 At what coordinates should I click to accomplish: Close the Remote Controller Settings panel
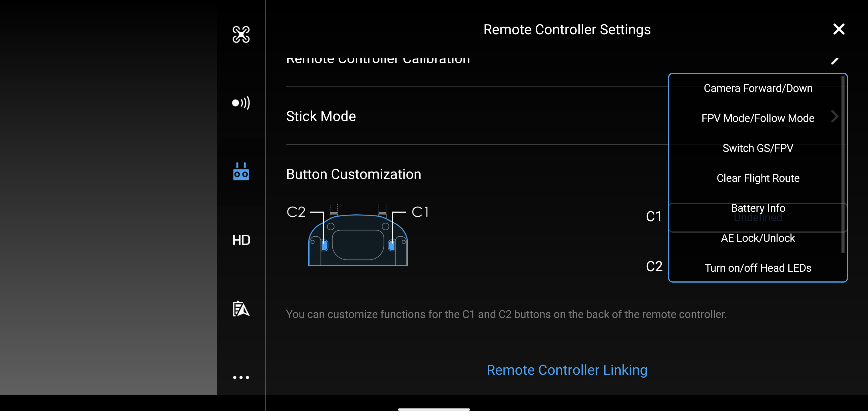pos(839,29)
